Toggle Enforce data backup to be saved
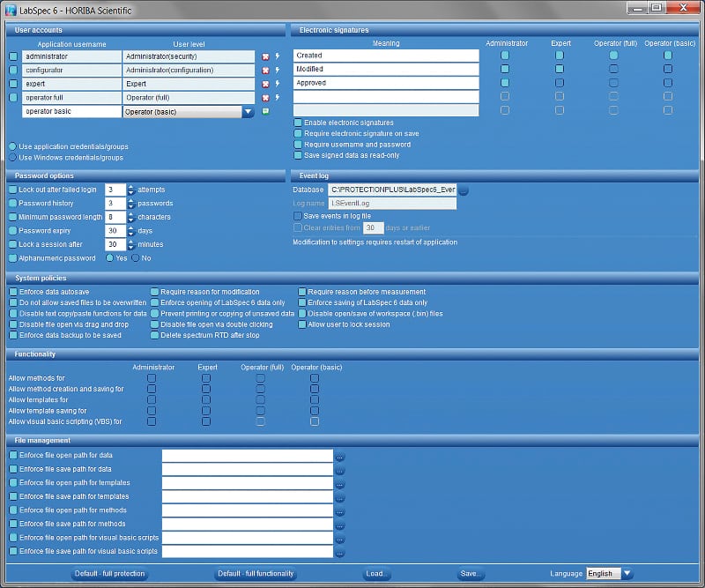705x588 pixels. click(13, 335)
